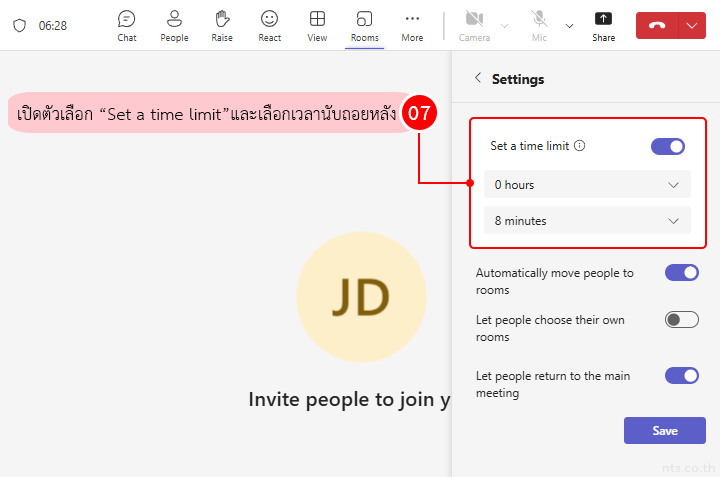
Task: Open the Chat panel icon
Action: pyautogui.click(x=126, y=25)
